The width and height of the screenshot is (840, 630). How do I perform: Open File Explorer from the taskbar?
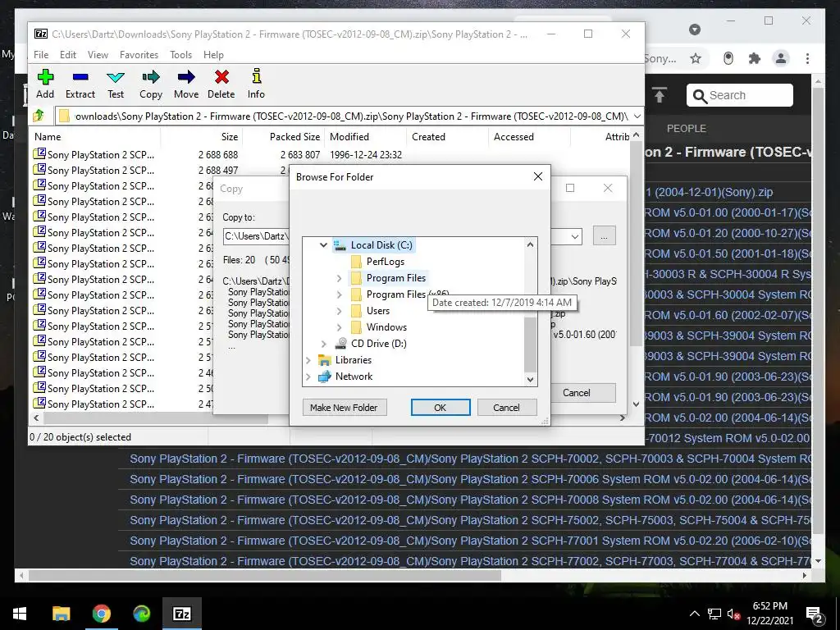(61, 614)
